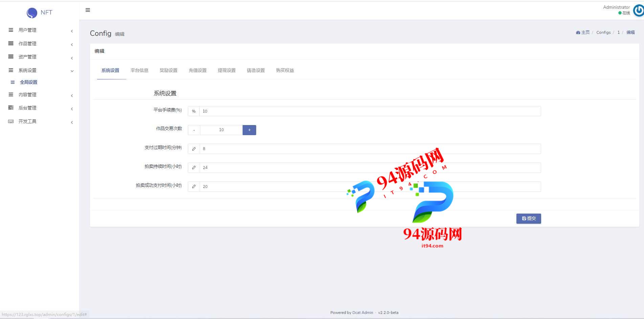Click the green online status dot
The width and height of the screenshot is (644, 319).
pos(620,13)
